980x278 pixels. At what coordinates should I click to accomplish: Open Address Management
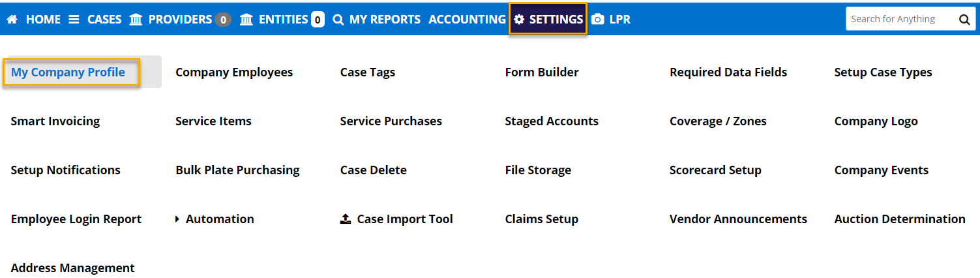[x=73, y=268]
